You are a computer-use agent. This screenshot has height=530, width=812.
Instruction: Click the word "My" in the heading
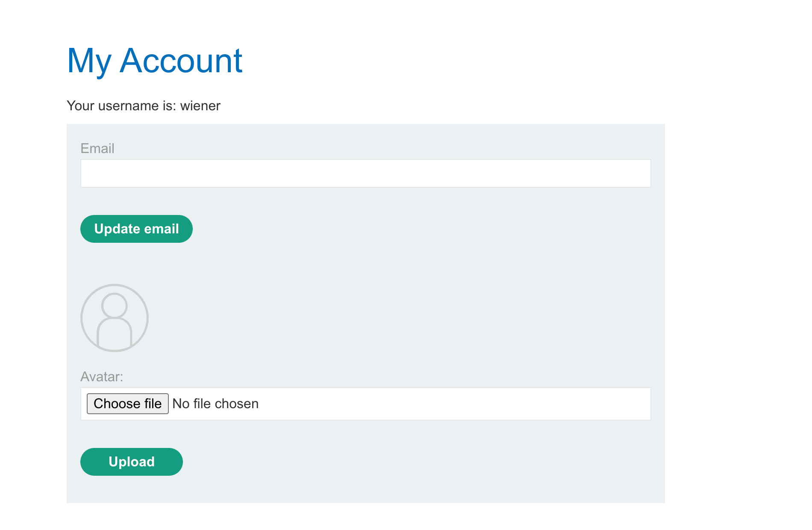pos(89,62)
